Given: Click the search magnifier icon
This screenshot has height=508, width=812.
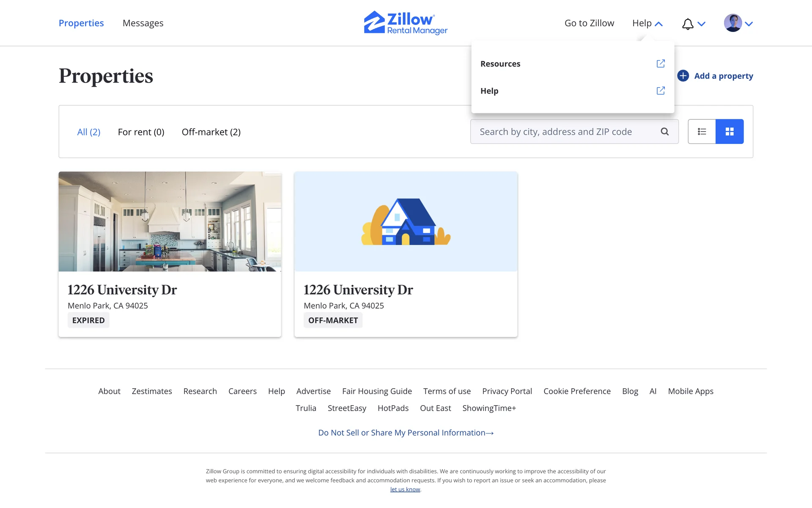Looking at the screenshot, I should pos(665,132).
